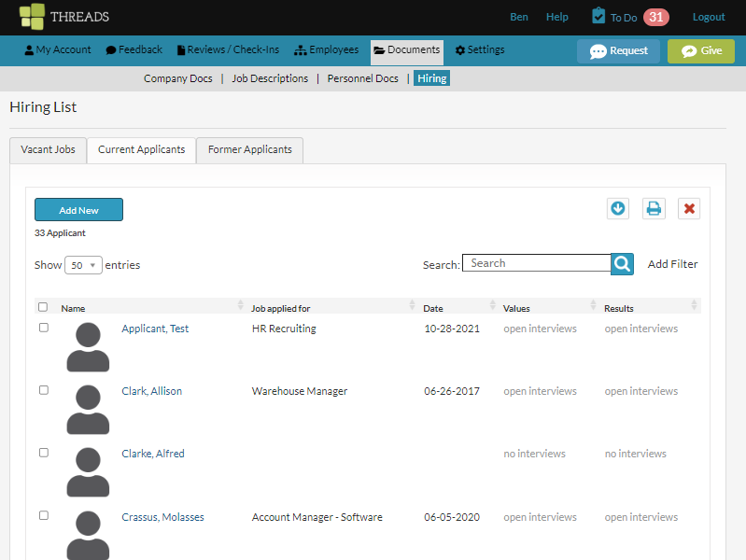Click Test Applicant's avatar picture
This screenshot has height=560, width=746.
click(88, 347)
